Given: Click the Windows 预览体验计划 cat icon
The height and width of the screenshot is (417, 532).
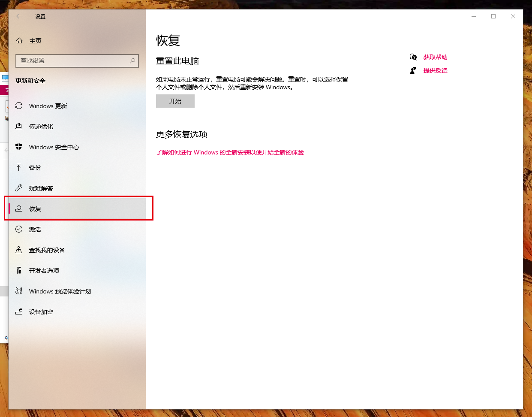Looking at the screenshot, I should pos(19,291).
